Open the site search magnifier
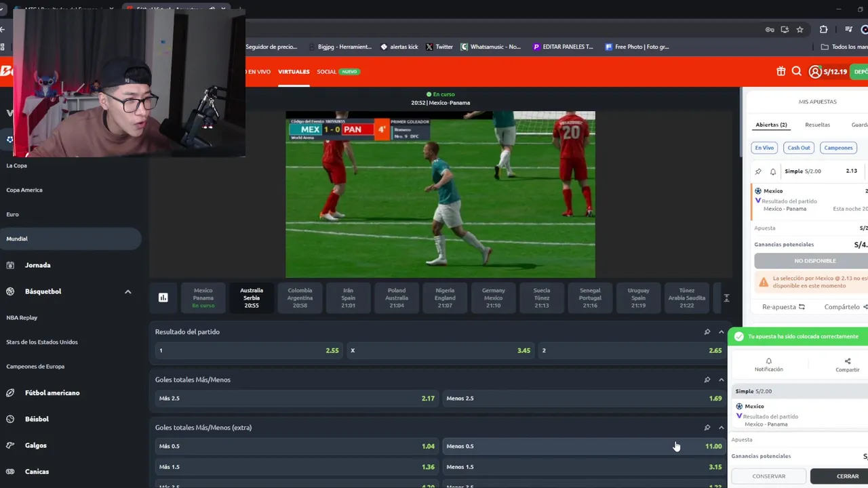Image resolution: width=868 pixels, height=488 pixels. click(797, 71)
